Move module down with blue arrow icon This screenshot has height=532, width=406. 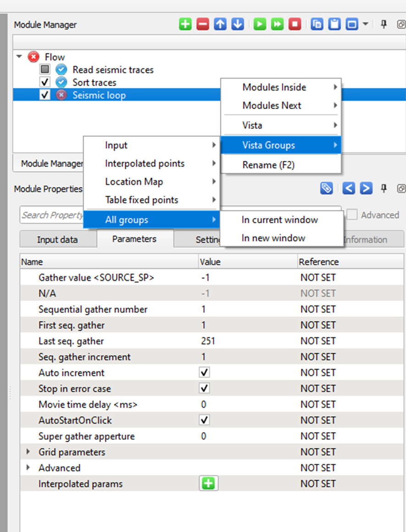[x=238, y=24]
